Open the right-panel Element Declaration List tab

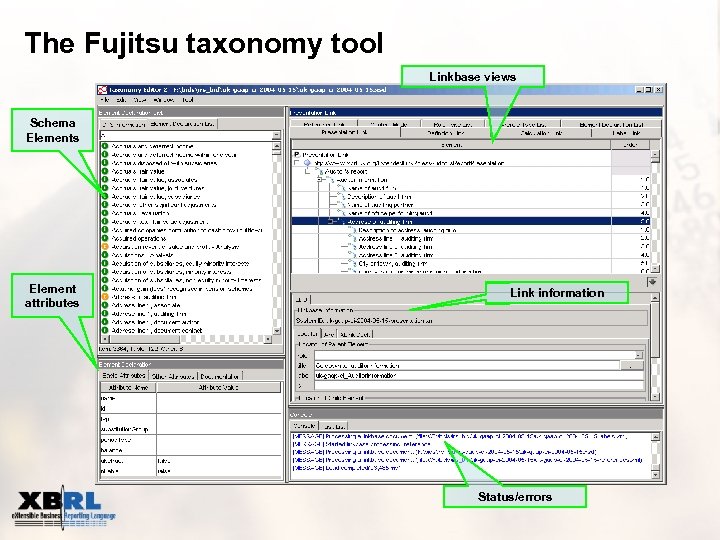tap(611, 124)
